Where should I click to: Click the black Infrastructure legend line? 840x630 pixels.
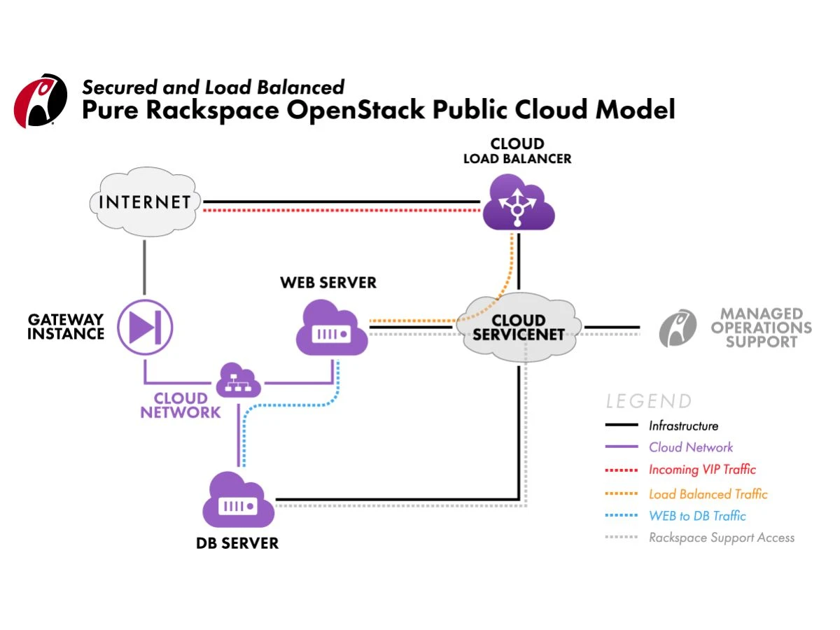[x=621, y=425]
